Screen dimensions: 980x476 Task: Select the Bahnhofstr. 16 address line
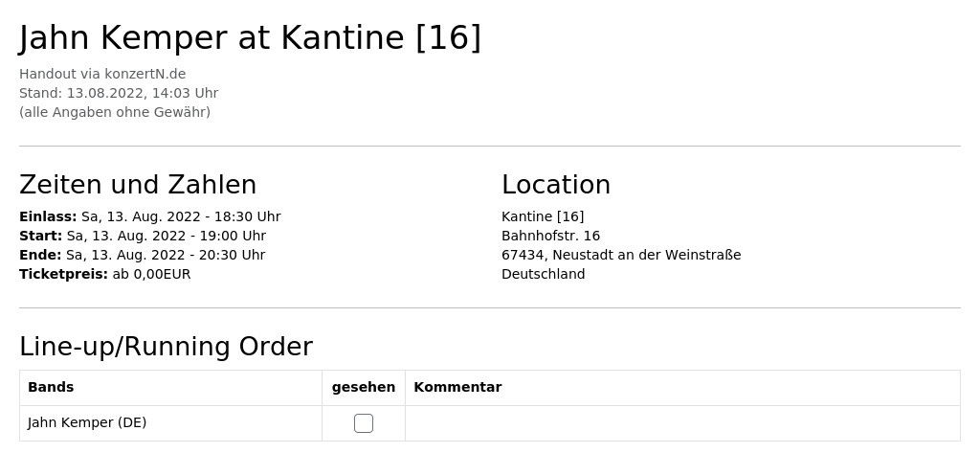(x=550, y=236)
